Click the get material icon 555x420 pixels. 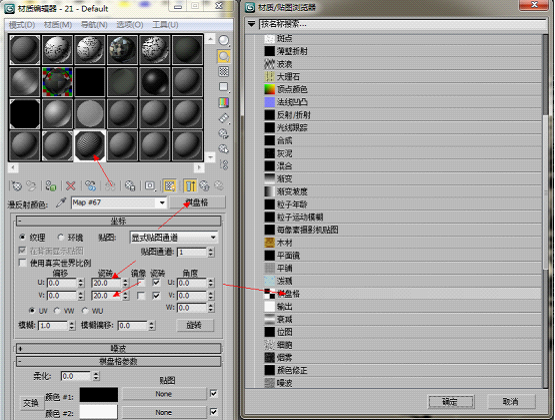(x=16, y=186)
